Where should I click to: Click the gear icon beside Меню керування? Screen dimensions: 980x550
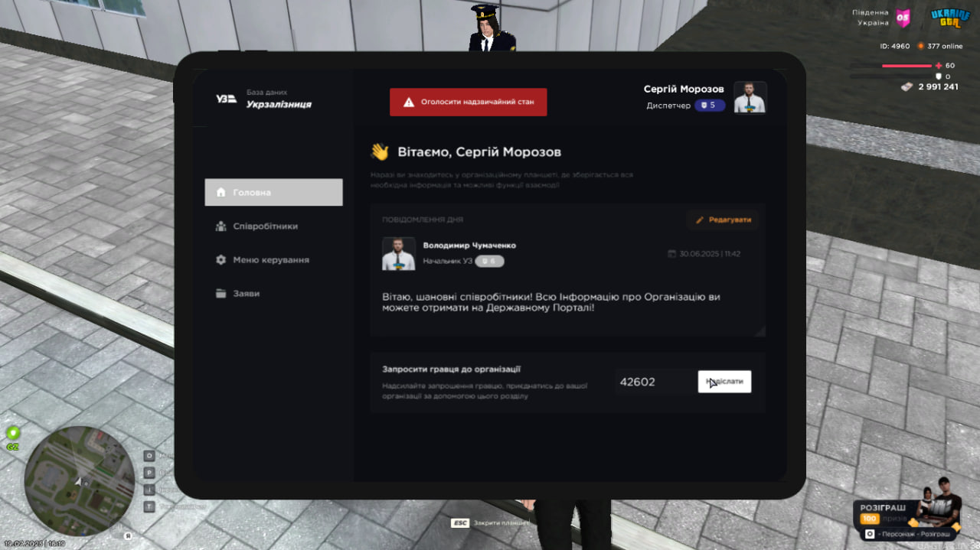[x=221, y=259]
